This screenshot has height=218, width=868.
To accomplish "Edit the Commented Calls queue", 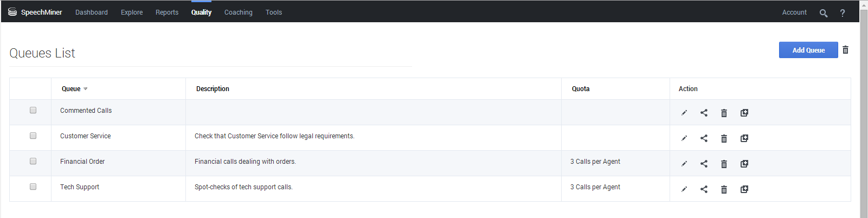I will click(684, 113).
